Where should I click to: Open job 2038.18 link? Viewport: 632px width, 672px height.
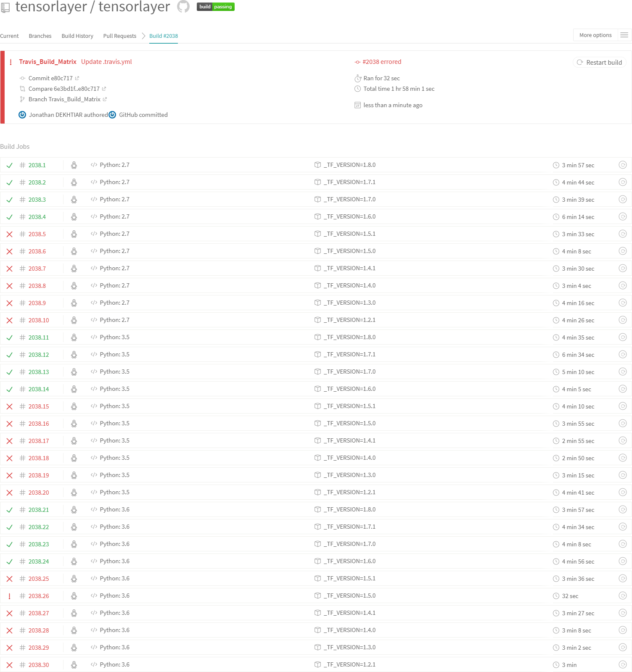pyautogui.click(x=39, y=458)
